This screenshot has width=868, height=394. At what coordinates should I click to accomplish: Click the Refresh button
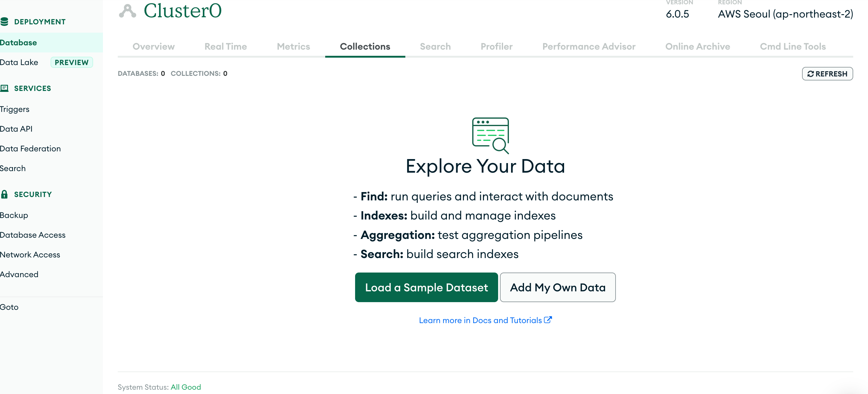pyautogui.click(x=827, y=74)
